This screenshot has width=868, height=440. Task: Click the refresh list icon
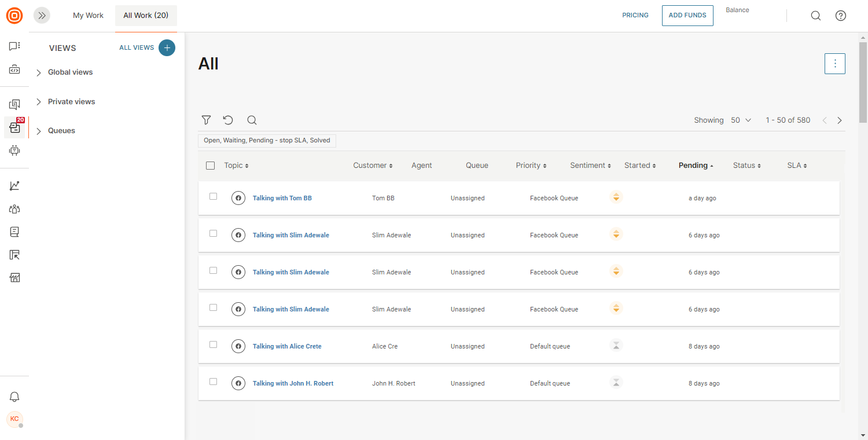point(228,120)
